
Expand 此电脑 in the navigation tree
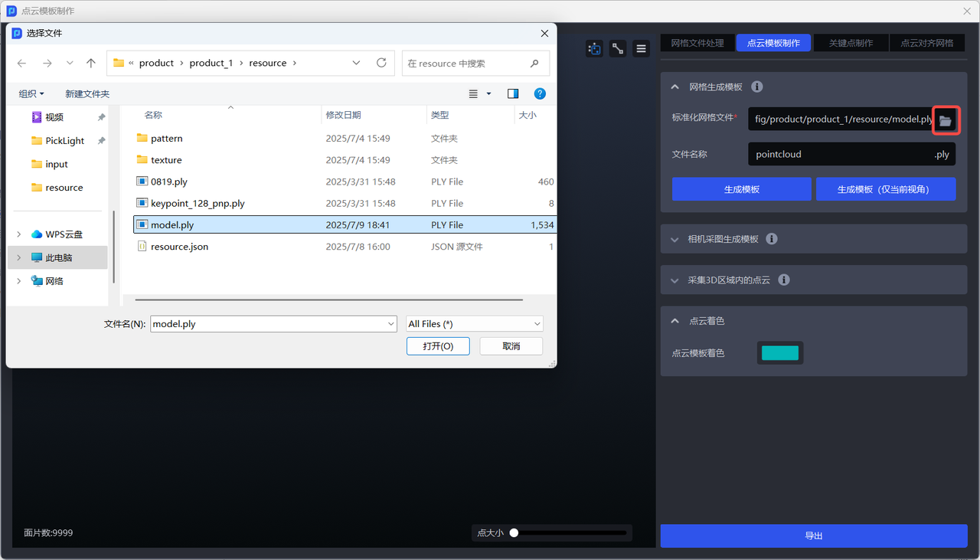(x=19, y=257)
